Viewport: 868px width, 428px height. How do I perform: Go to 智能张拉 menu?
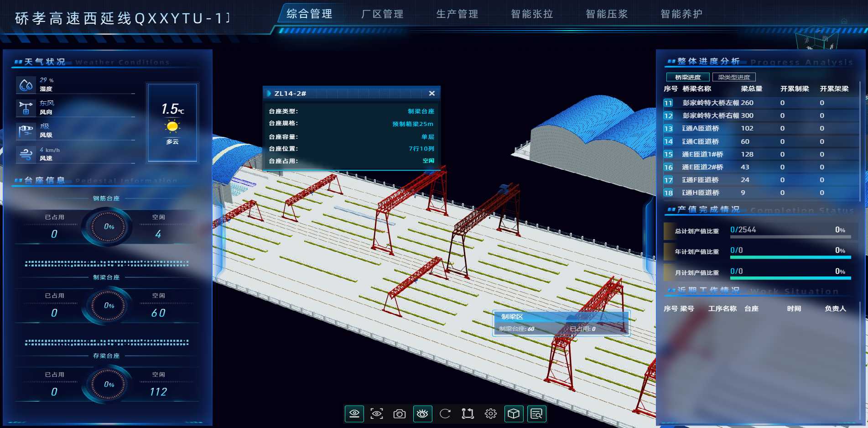(532, 14)
